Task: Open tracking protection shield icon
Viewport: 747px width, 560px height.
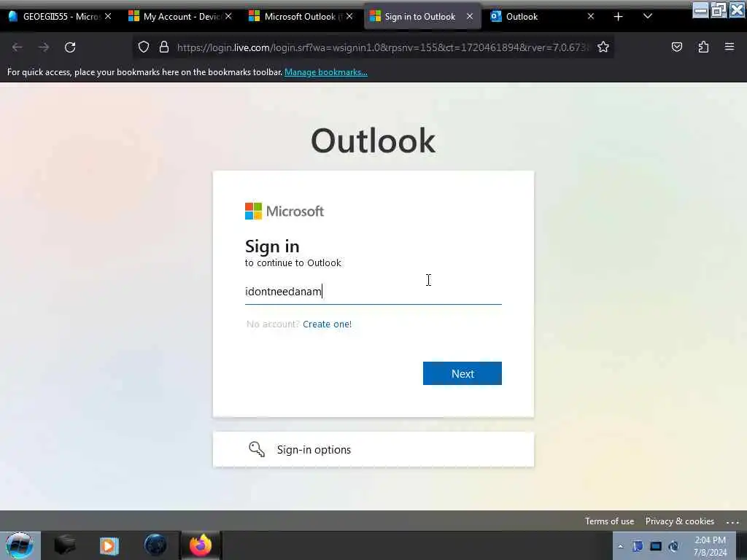Action: (x=144, y=47)
